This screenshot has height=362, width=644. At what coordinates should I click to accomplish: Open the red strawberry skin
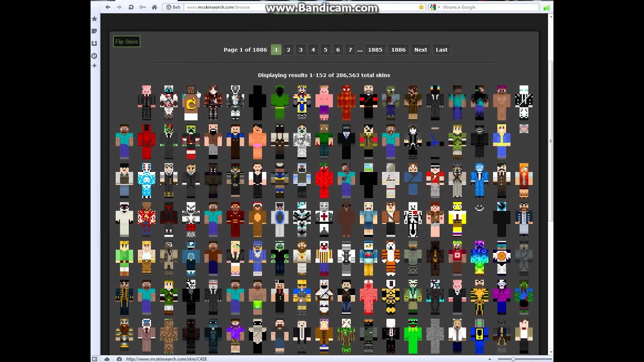pos(324,180)
